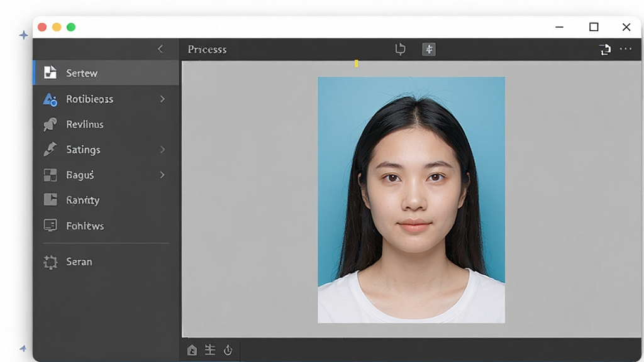This screenshot has width=644, height=362.
Task: Expand the Satings submenu chevron
Action: 162,150
